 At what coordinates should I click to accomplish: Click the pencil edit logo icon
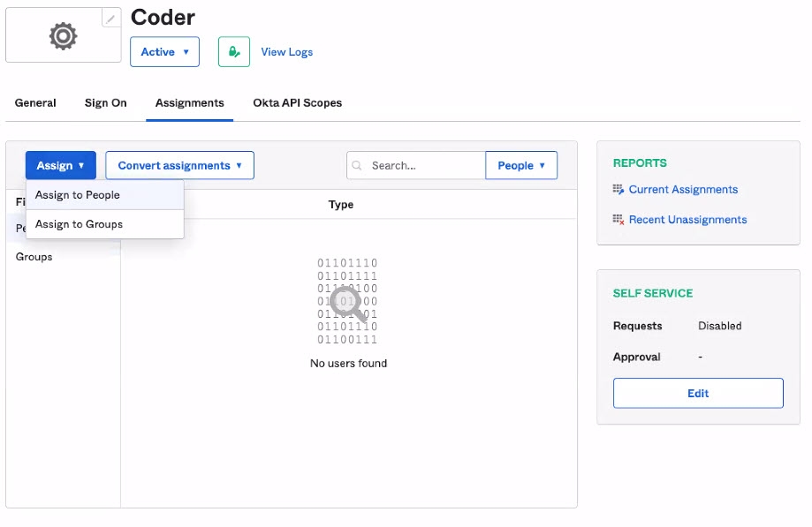click(x=110, y=19)
